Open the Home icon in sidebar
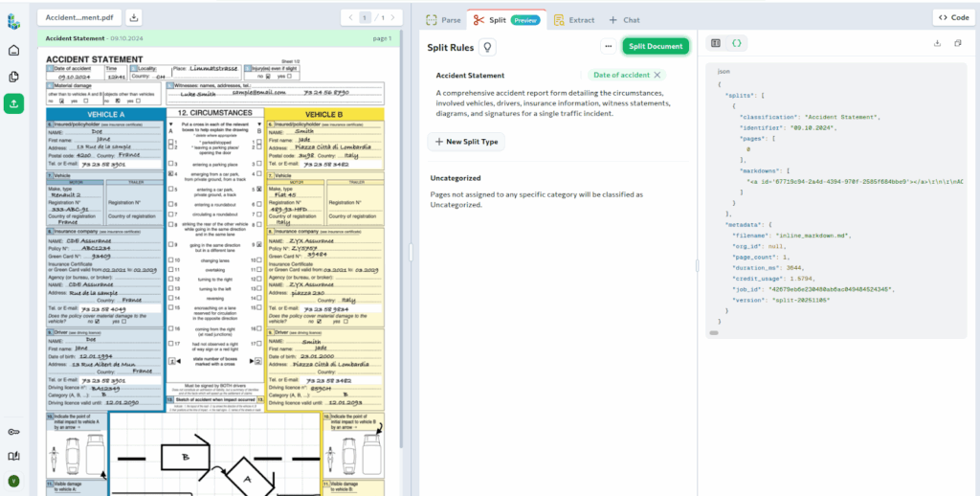 pos(13,50)
